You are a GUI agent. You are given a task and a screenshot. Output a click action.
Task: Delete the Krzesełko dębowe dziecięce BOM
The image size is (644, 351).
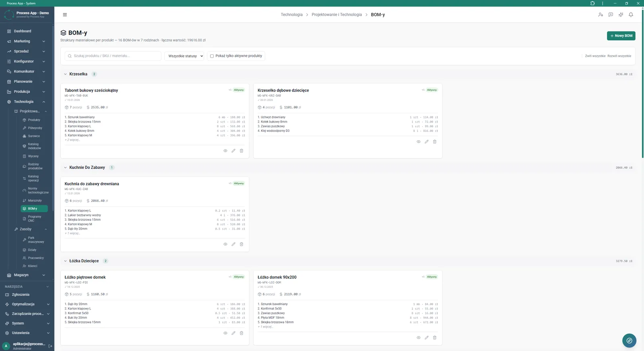click(435, 142)
